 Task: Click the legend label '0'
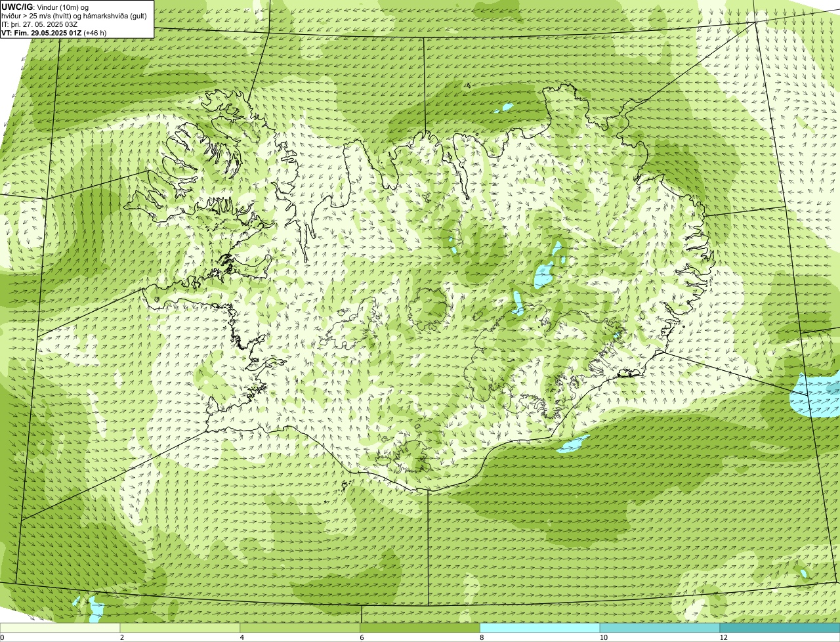point(3,637)
